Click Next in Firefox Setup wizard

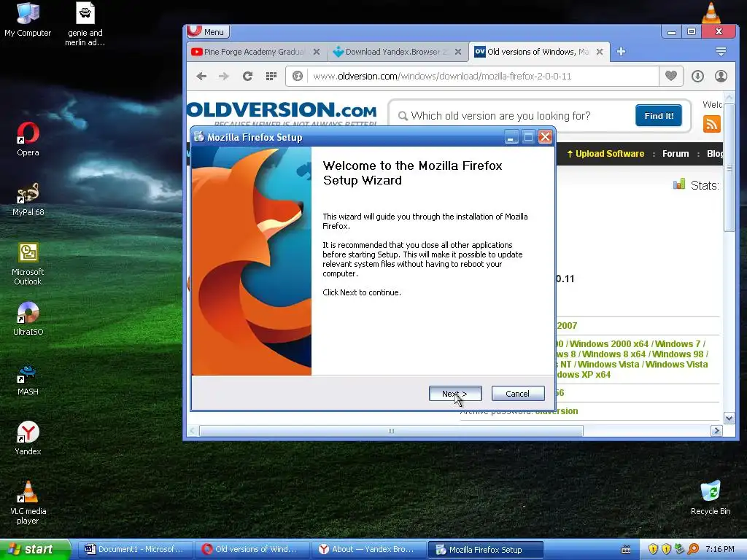click(455, 393)
